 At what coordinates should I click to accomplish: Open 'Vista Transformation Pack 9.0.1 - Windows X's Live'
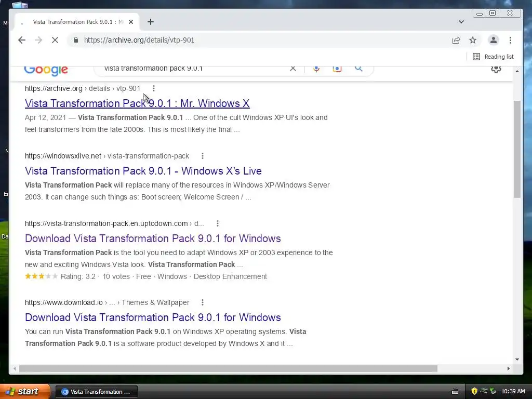pyautogui.click(x=143, y=170)
